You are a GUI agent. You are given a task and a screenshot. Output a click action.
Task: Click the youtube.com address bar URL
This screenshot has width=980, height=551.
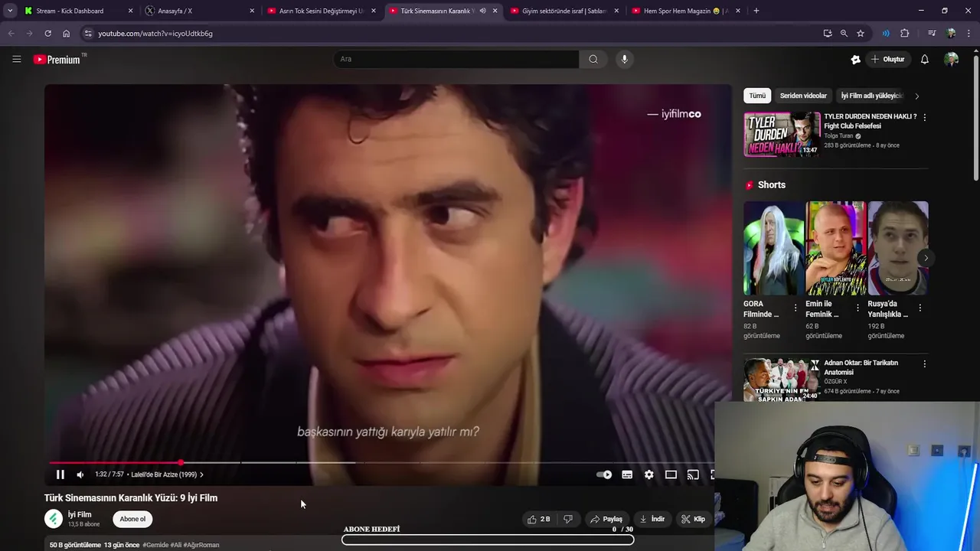pyautogui.click(x=155, y=34)
